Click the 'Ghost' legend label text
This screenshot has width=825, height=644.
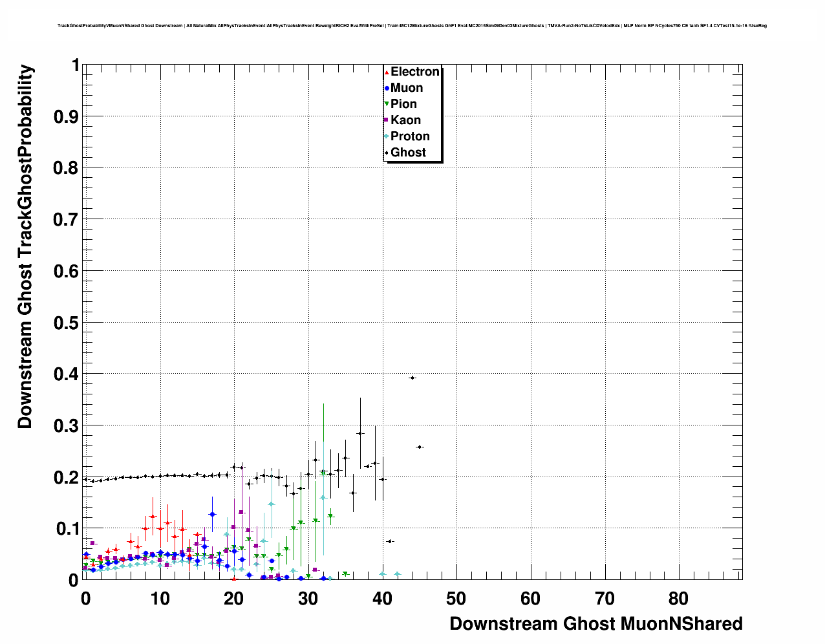pos(408,153)
